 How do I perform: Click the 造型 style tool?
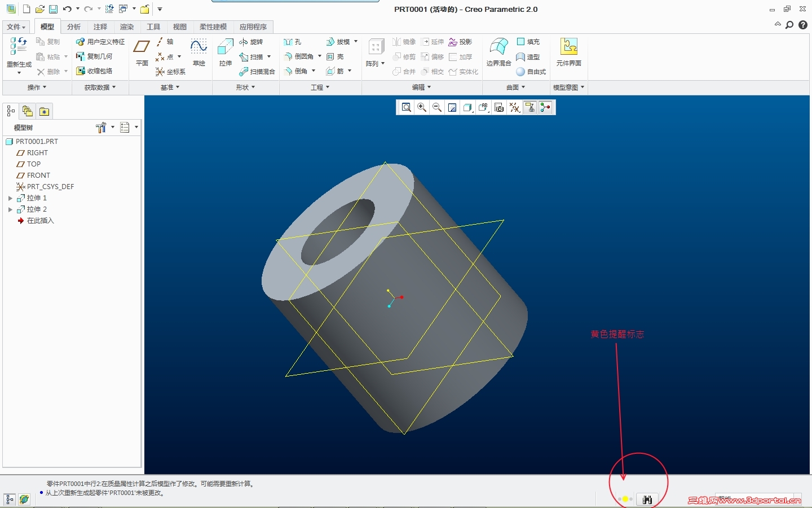pyautogui.click(x=528, y=57)
